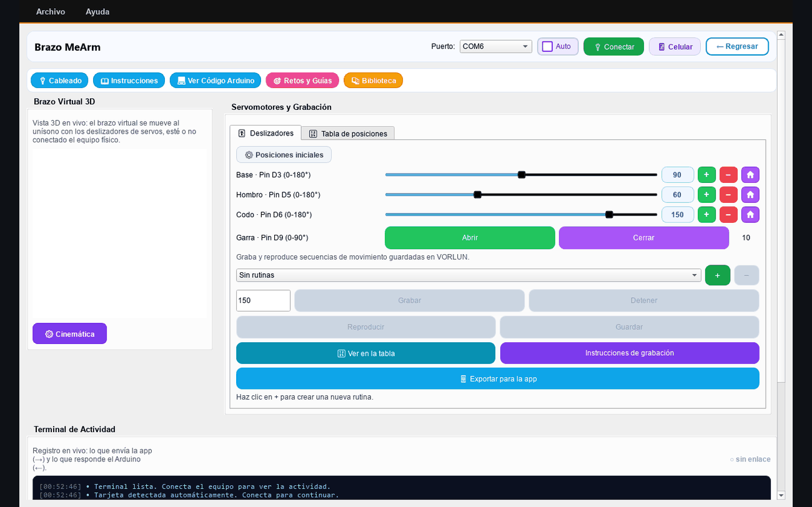Open Instrucciones de grabación
This screenshot has width=812, height=507.
point(630,353)
